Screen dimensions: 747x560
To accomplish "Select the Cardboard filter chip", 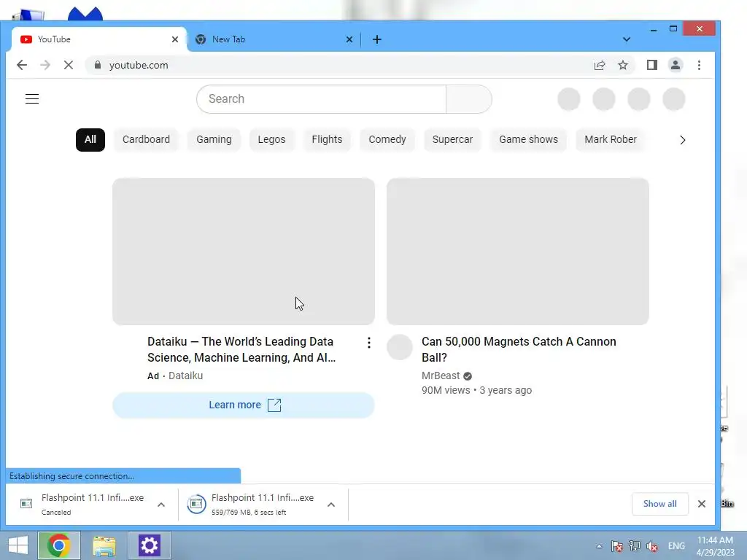I will [x=146, y=139].
